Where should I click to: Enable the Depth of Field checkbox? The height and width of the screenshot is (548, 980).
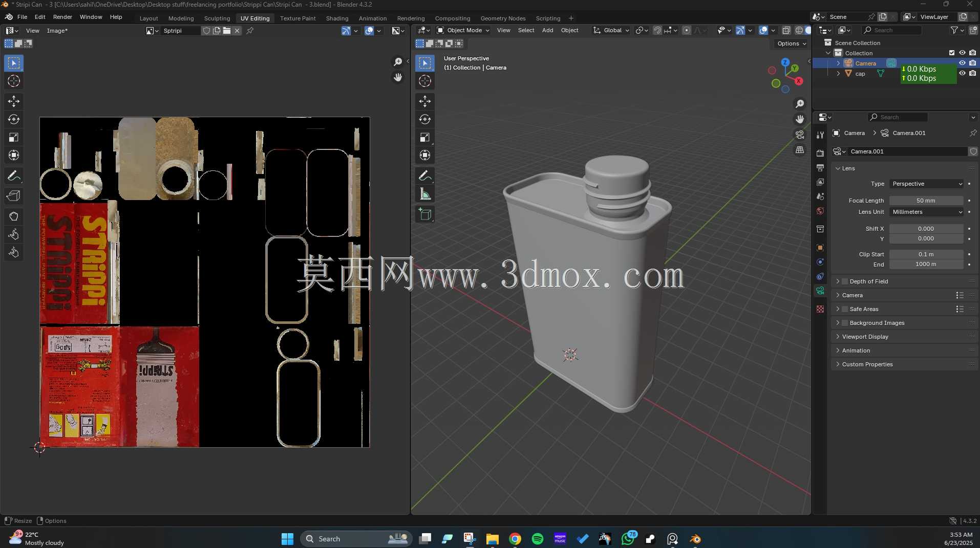click(x=845, y=281)
